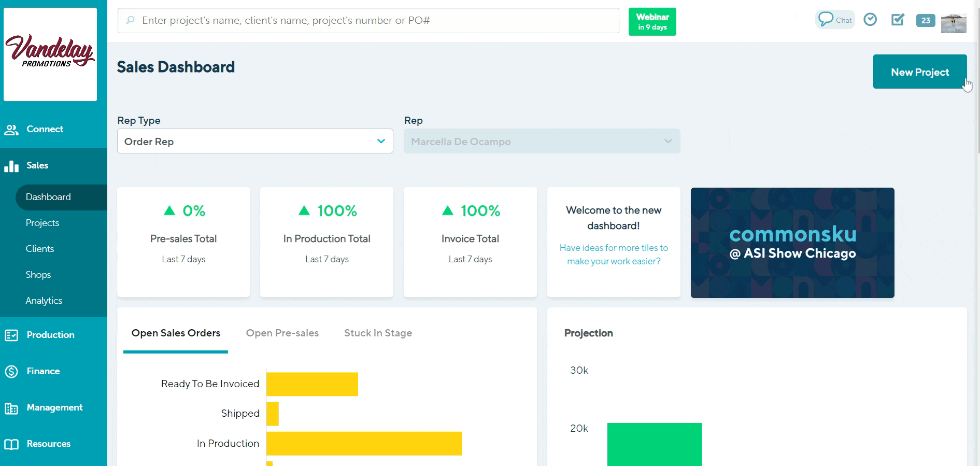Click the Production checklist icon
The height and width of the screenshot is (466, 980).
11,335
